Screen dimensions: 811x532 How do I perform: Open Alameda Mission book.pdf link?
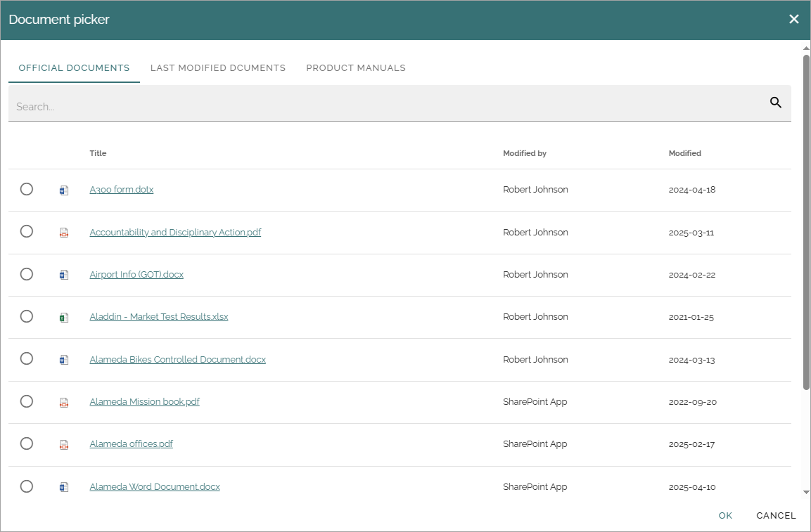[x=144, y=402]
